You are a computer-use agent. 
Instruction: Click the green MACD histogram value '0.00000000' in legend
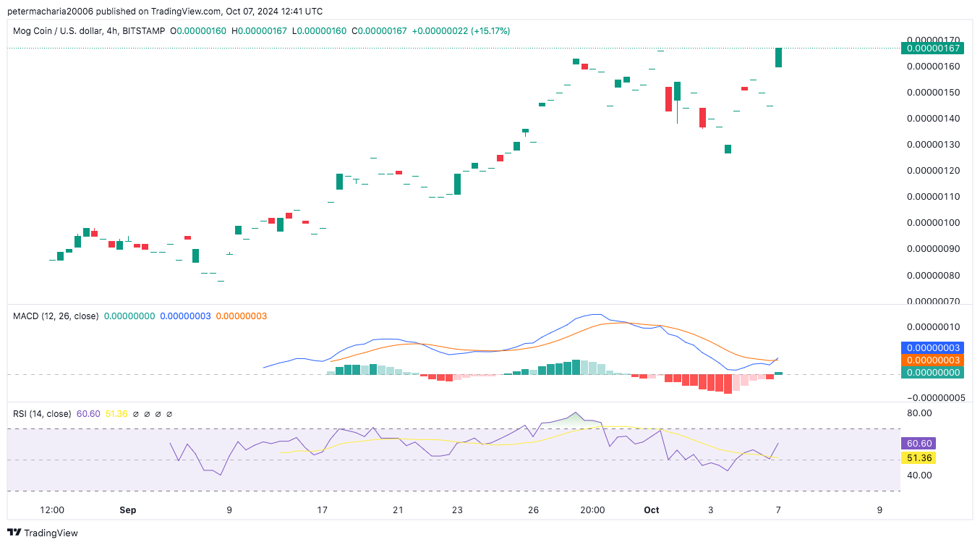point(129,316)
